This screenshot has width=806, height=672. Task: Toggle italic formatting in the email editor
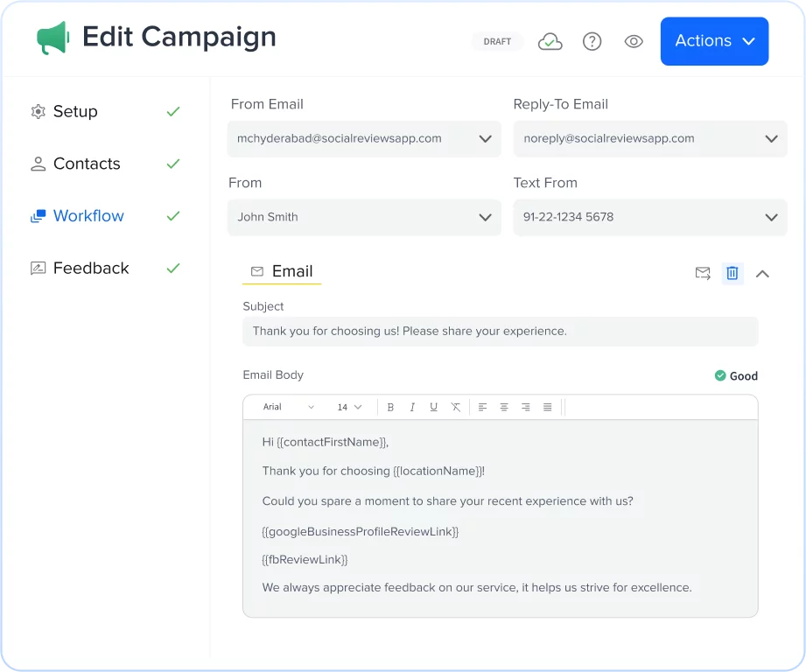[x=412, y=406]
